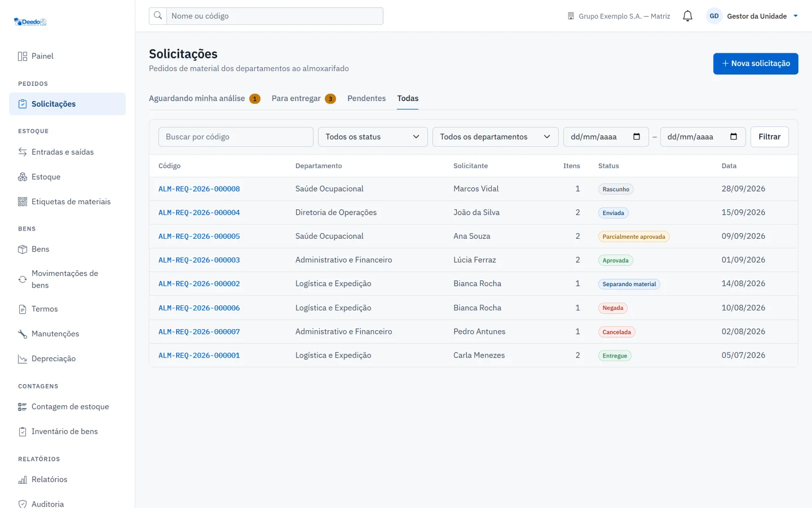This screenshot has width=812, height=508.
Task: Open the Contagem de estoque list icon
Action: click(22, 407)
